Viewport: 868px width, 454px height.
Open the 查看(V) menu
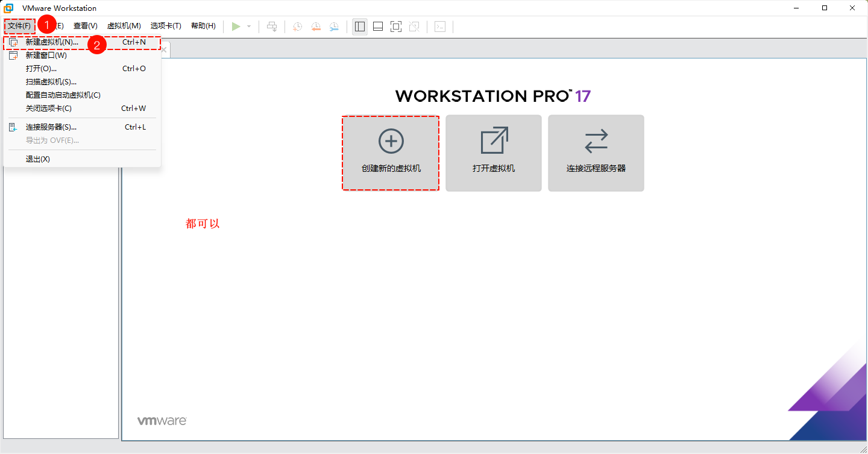86,26
